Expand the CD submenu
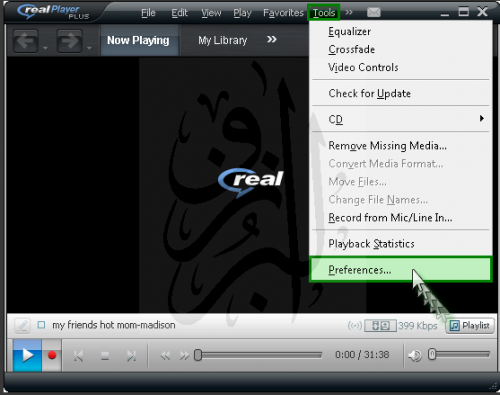 401,119
